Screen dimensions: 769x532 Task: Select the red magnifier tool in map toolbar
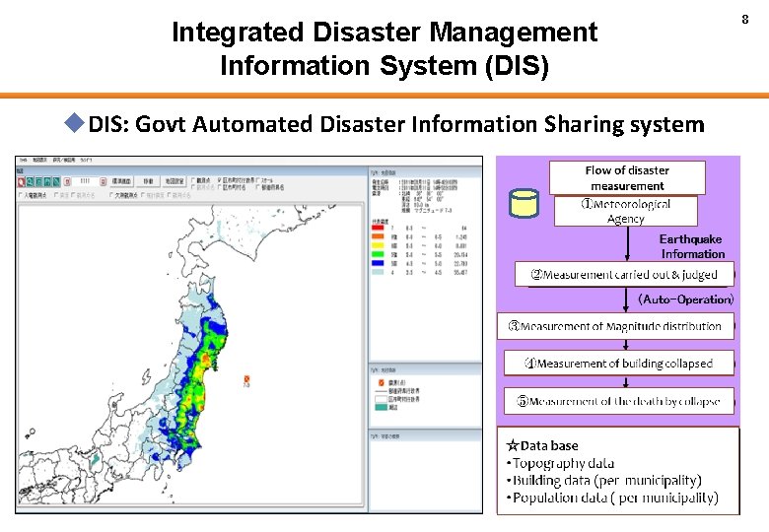tap(21, 182)
